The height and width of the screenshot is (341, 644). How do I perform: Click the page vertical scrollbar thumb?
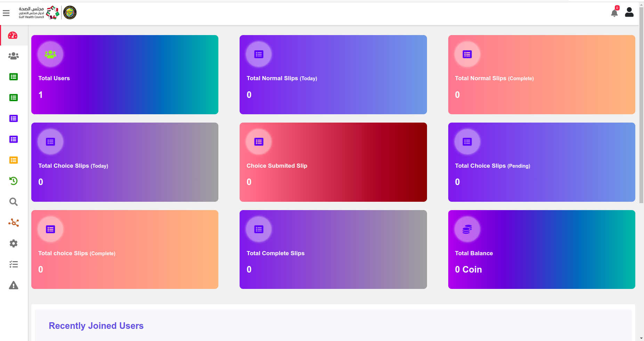tap(642, 105)
